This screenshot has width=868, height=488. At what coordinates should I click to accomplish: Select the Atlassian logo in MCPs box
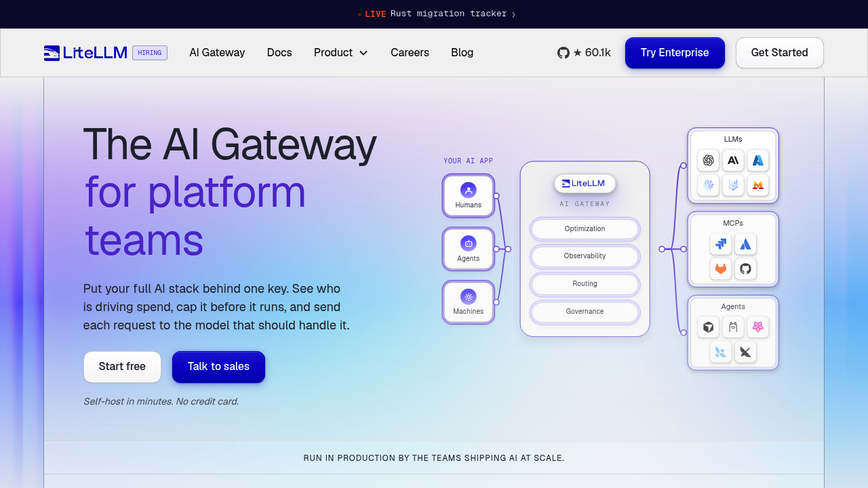(746, 244)
